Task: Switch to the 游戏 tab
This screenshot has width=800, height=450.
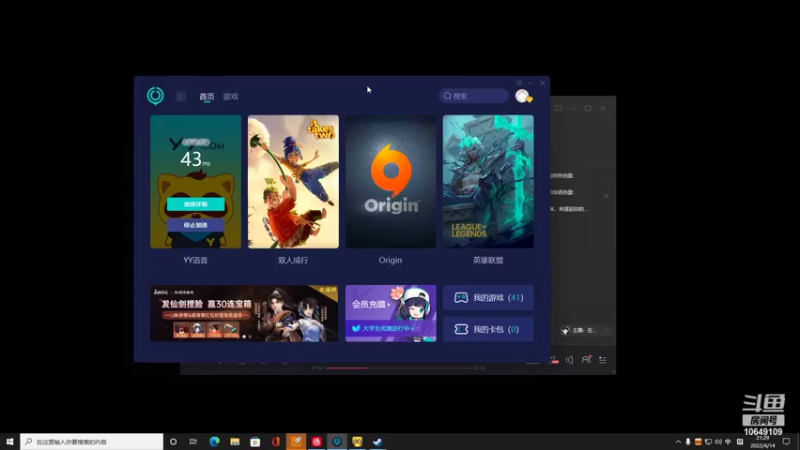Action: point(231,96)
